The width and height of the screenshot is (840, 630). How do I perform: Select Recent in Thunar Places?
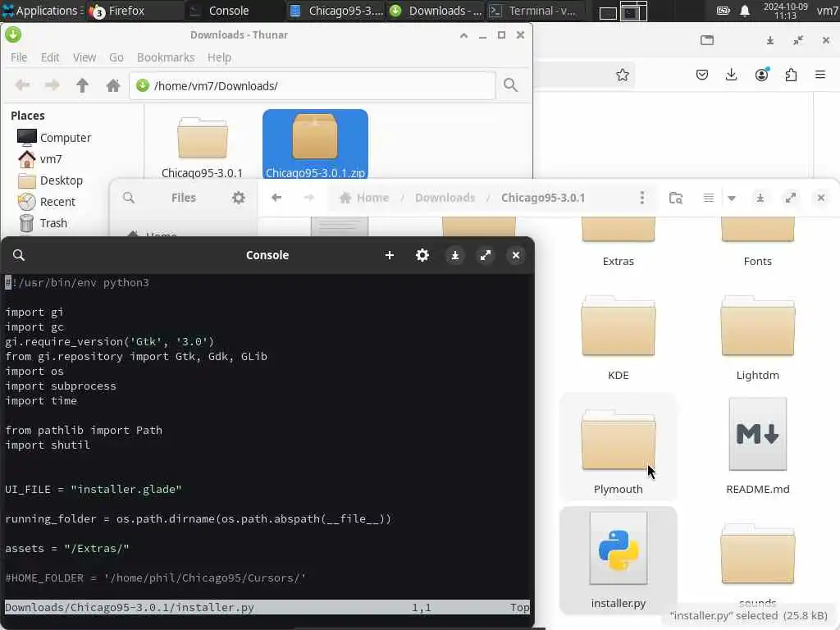pyautogui.click(x=47, y=202)
